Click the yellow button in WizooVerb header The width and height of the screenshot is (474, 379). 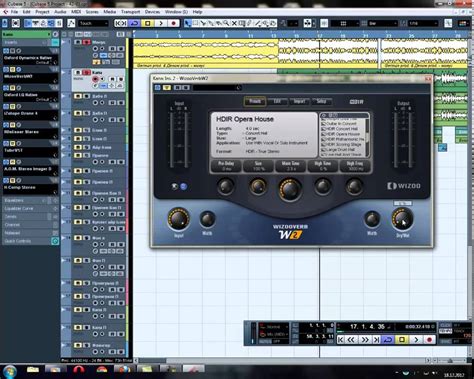167,88
